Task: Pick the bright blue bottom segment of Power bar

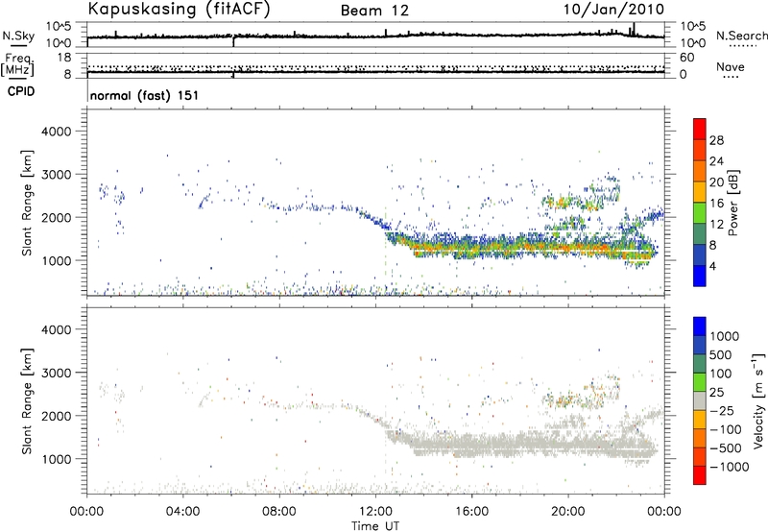Action: (700, 276)
